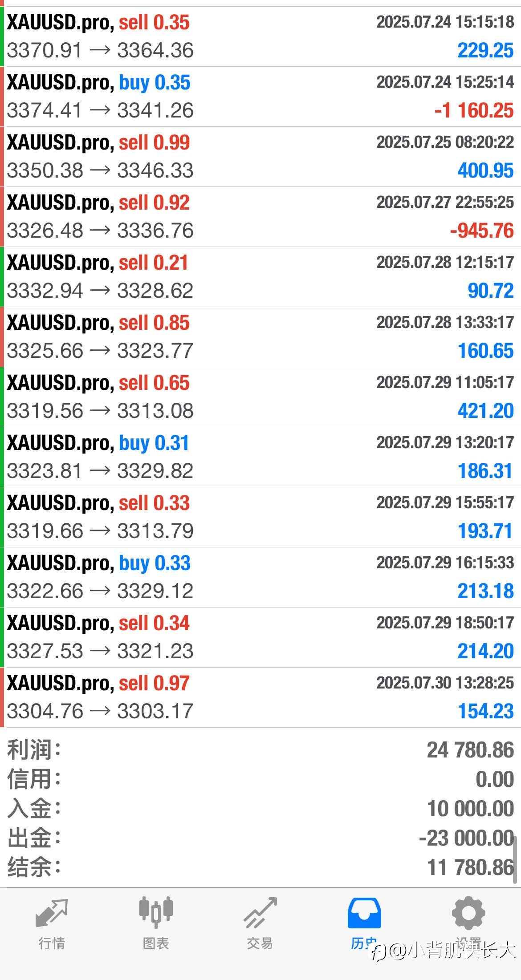The height and width of the screenshot is (980, 521).
Task: Tap the 利润 label
Action: 34,750
